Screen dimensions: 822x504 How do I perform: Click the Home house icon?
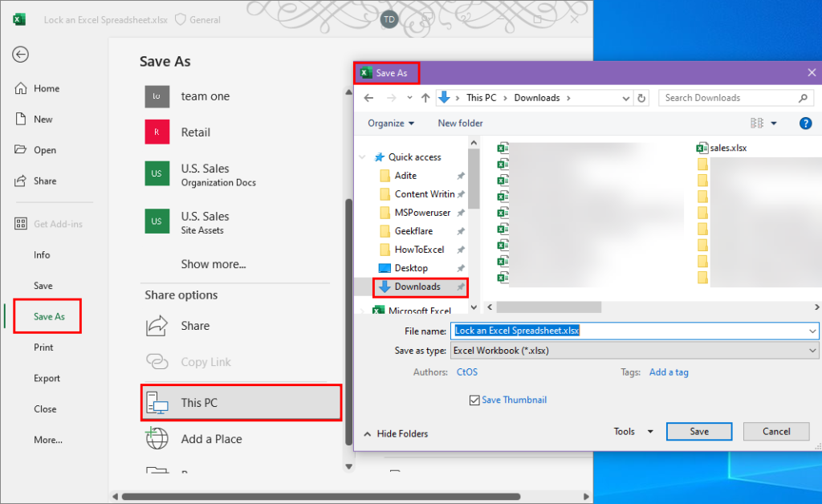(20, 88)
